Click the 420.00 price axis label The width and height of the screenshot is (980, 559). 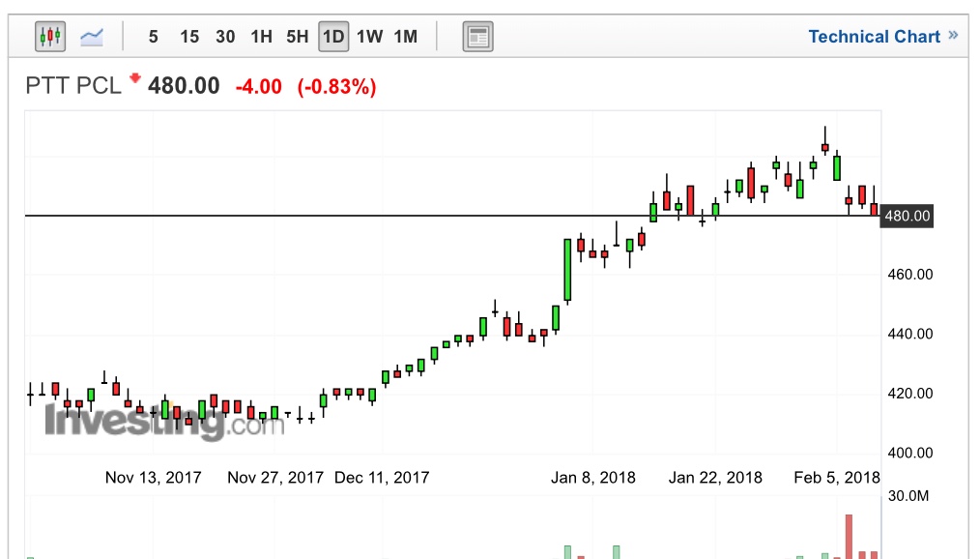coord(910,394)
